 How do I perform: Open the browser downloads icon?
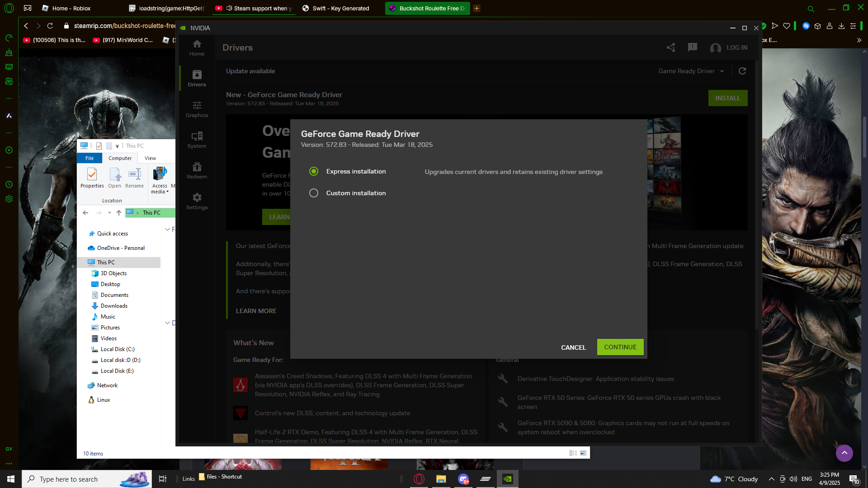pyautogui.click(x=841, y=26)
